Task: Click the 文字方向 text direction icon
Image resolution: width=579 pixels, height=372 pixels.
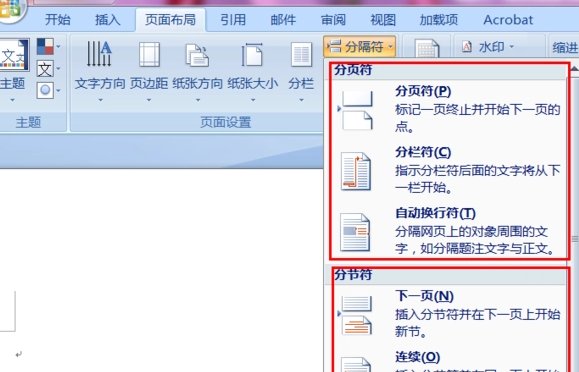Action: 99,54
